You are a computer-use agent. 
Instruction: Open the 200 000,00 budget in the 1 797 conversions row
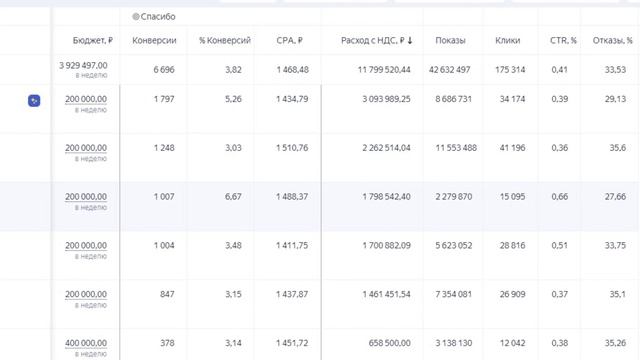coord(86,99)
